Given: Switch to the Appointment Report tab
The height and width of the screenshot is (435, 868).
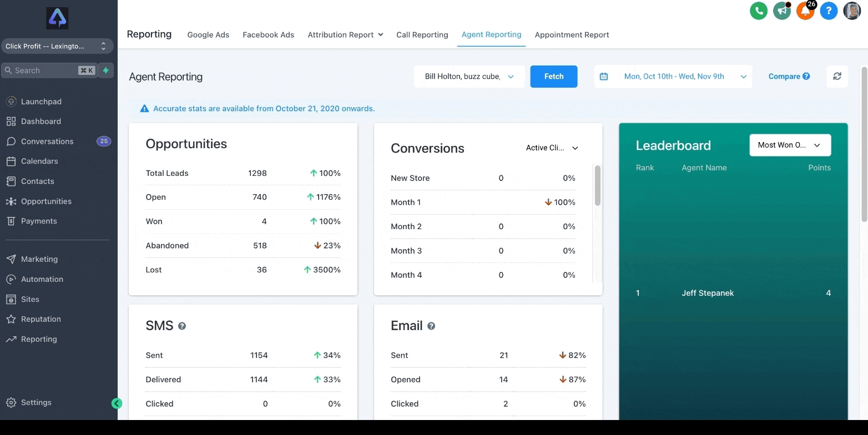Looking at the screenshot, I should pos(572,34).
